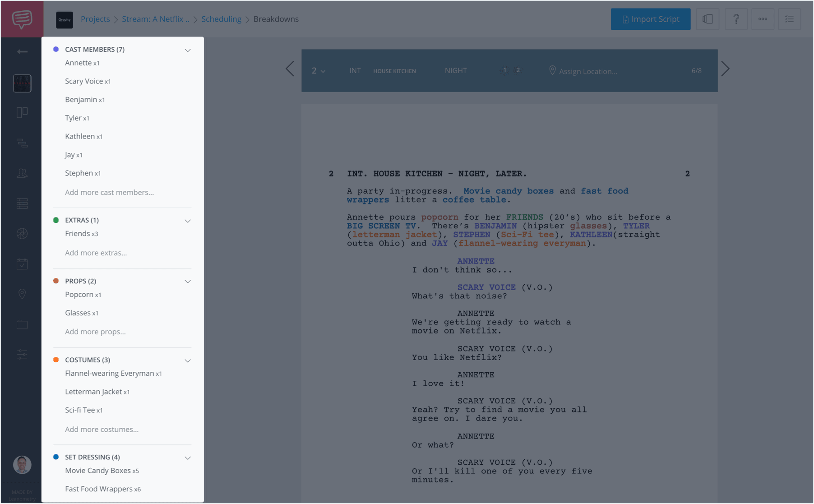Select Sci-fi Tee costume
Screen dimensions: 814x504
click(x=84, y=410)
